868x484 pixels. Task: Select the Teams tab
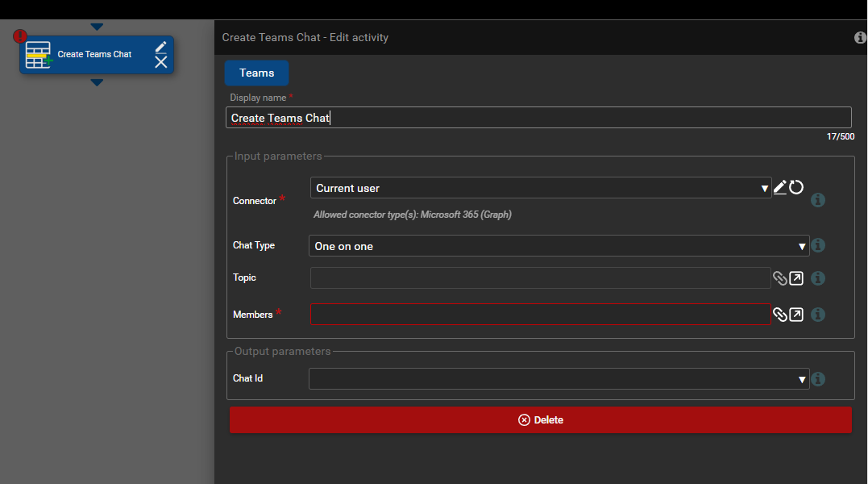pyautogui.click(x=256, y=73)
